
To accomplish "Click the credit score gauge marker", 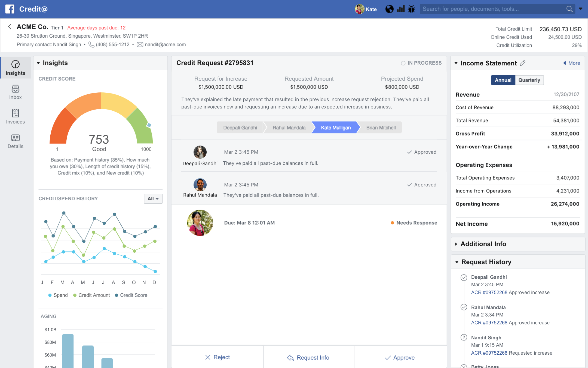I will point(149,125).
